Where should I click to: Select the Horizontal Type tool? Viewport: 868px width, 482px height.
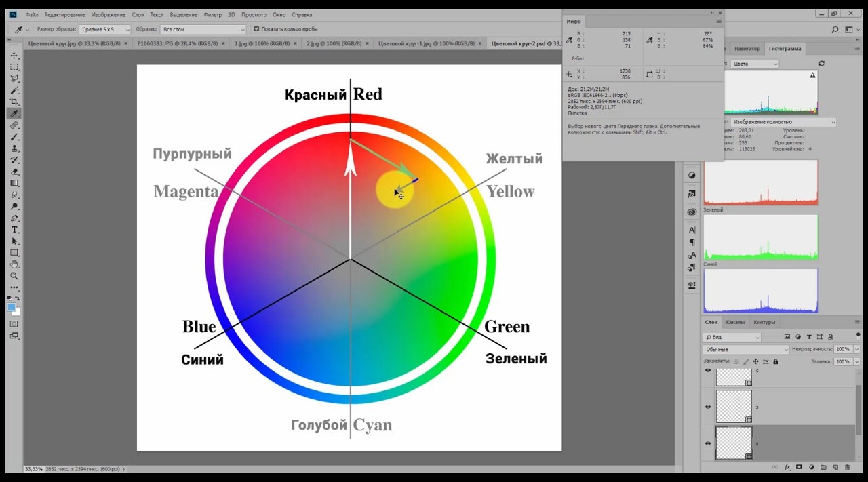(14, 230)
